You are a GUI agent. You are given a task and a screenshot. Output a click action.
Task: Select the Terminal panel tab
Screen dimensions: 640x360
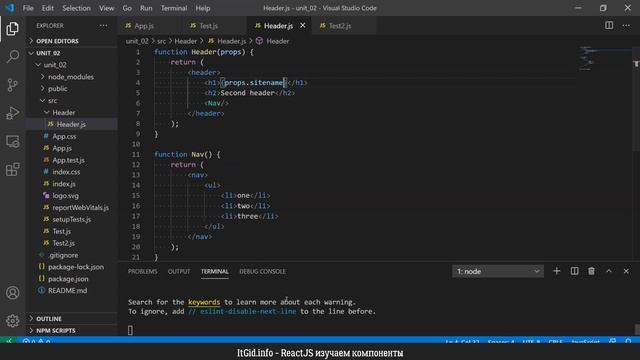(215, 271)
